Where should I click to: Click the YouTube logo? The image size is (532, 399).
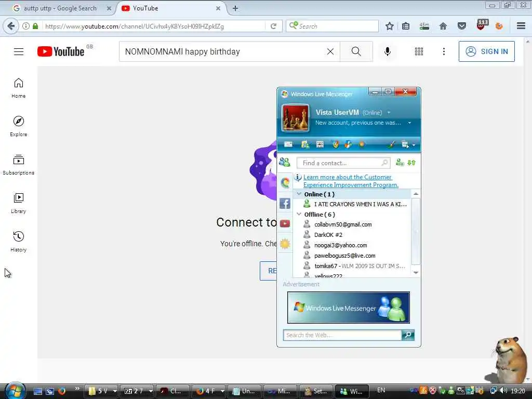pyautogui.click(x=61, y=51)
